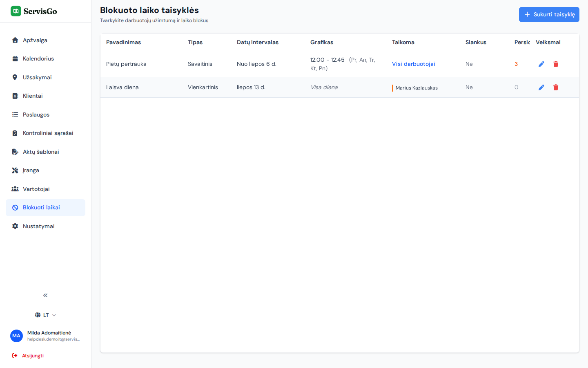Click the Nustatymai gear icon
This screenshot has width=588, height=368.
(x=15, y=226)
